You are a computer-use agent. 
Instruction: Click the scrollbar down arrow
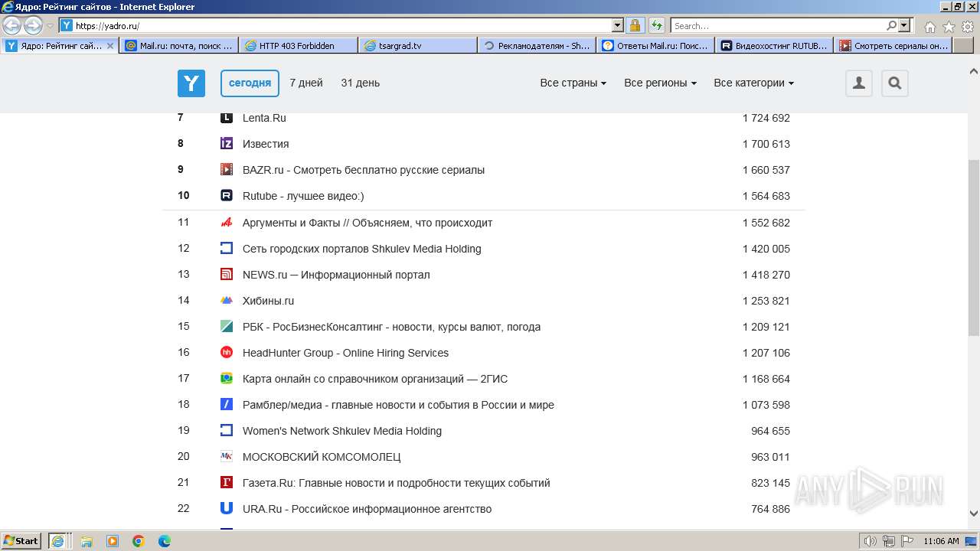[x=974, y=514]
